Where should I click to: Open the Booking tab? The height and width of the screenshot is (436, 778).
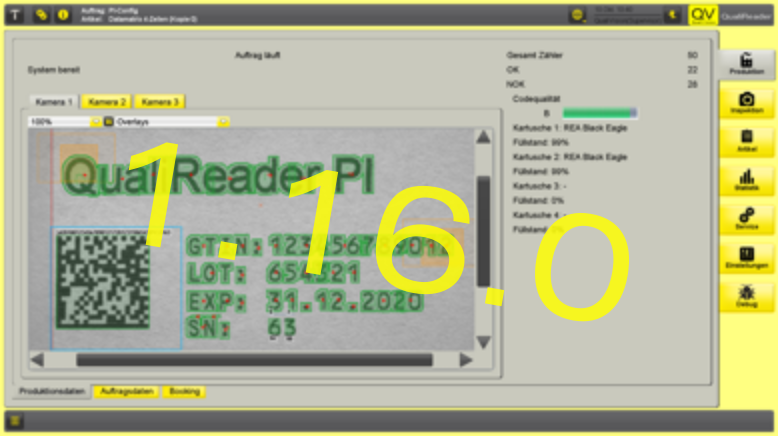coord(184,391)
